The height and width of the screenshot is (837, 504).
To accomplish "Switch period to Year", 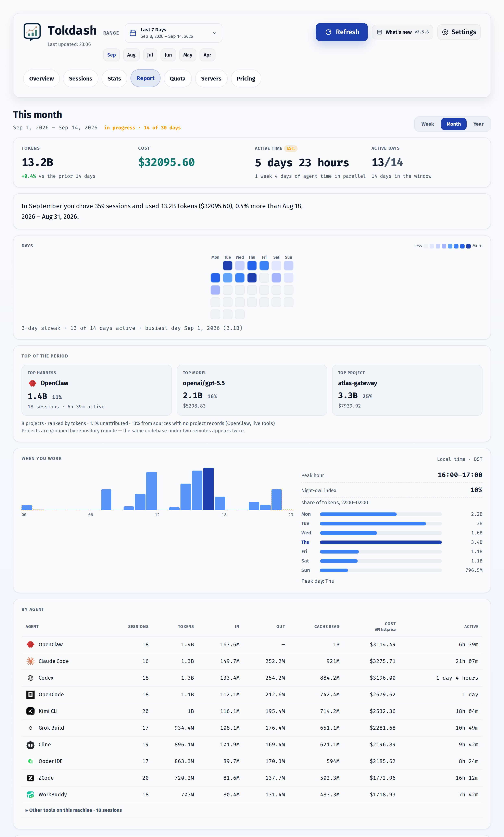I will coord(478,124).
